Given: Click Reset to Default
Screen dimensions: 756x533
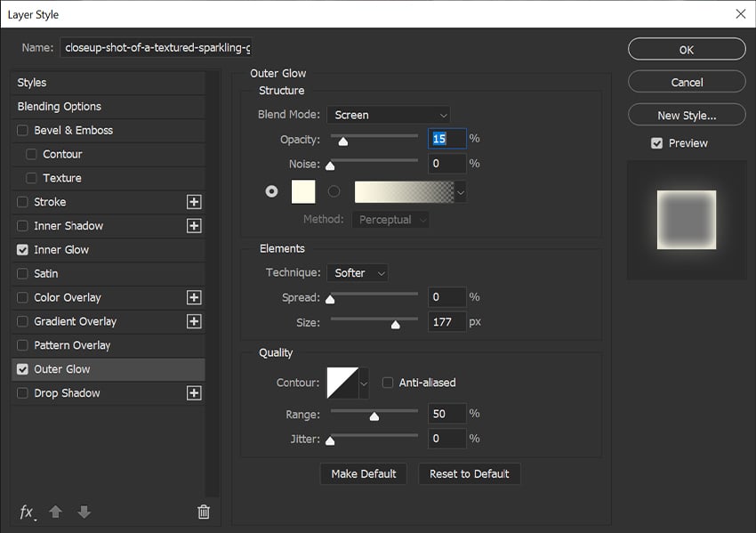Looking at the screenshot, I should click(x=469, y=473).
